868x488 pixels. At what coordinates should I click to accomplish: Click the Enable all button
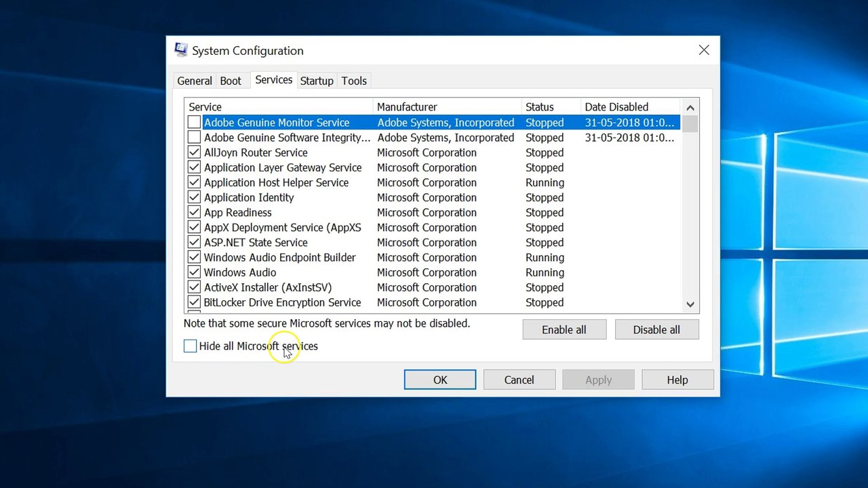point(564,329)
